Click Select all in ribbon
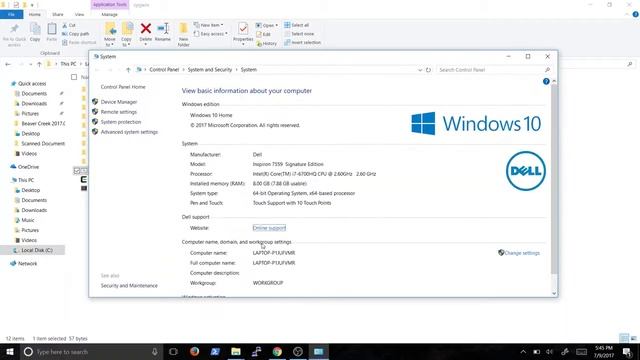This screenshot has height=360, width=640. click(x=297, y=25)
